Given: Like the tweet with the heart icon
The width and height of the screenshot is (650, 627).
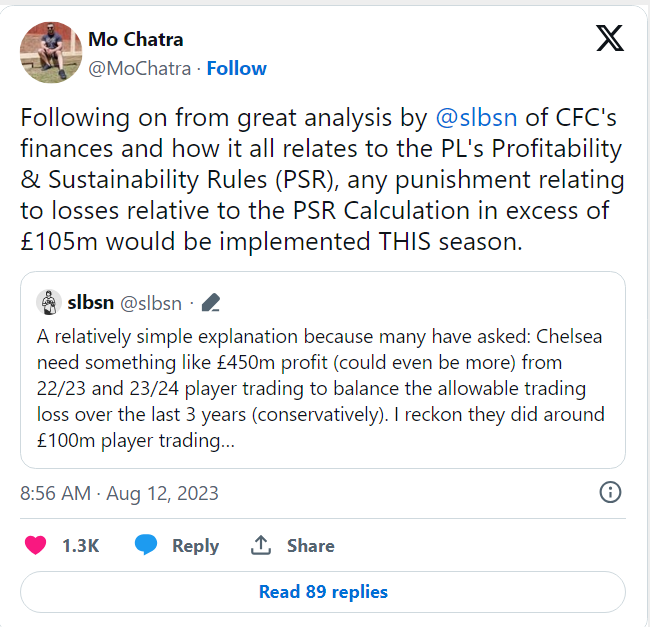Looking at the screenshot, I should pyautogui.click(x=35, y=545).
